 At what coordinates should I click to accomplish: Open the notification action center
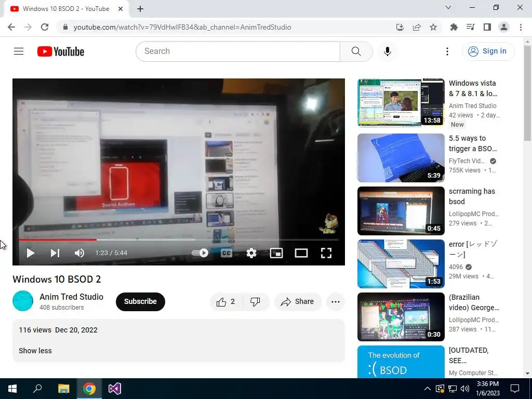(515, 389)
